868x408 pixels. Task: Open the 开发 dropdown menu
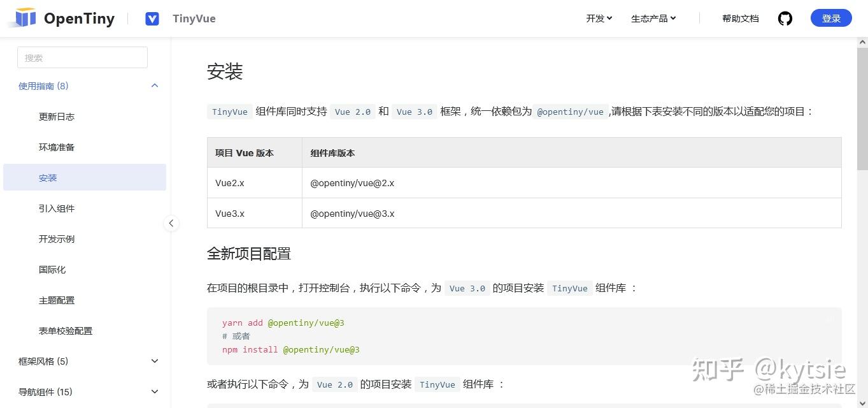597,18
